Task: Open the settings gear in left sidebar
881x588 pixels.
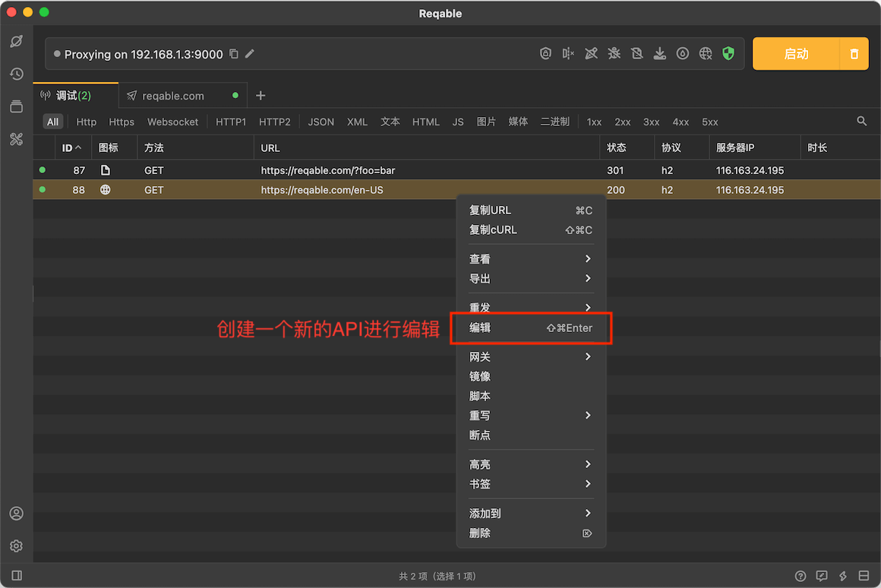Action: tap(16, 546)
